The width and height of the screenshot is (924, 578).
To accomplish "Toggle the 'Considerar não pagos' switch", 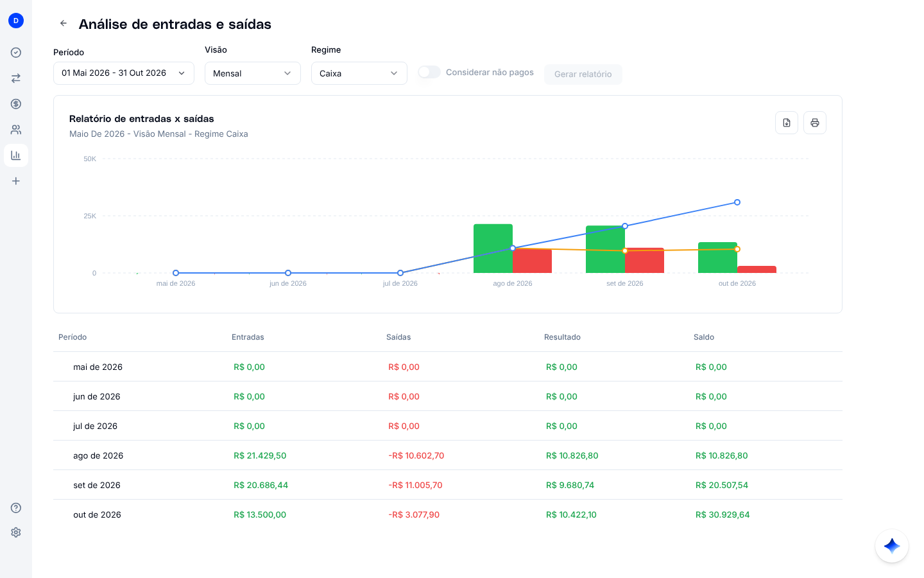I will 429,72.
